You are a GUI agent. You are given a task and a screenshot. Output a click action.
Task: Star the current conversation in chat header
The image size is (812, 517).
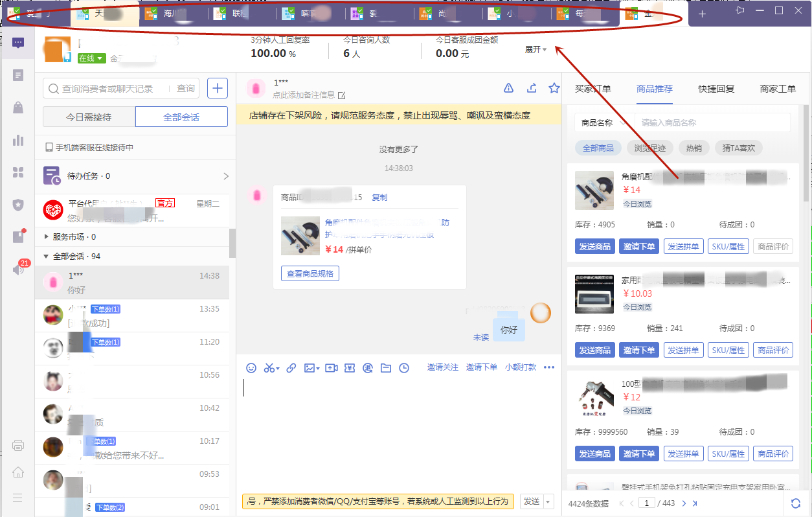tap(554, 87)
